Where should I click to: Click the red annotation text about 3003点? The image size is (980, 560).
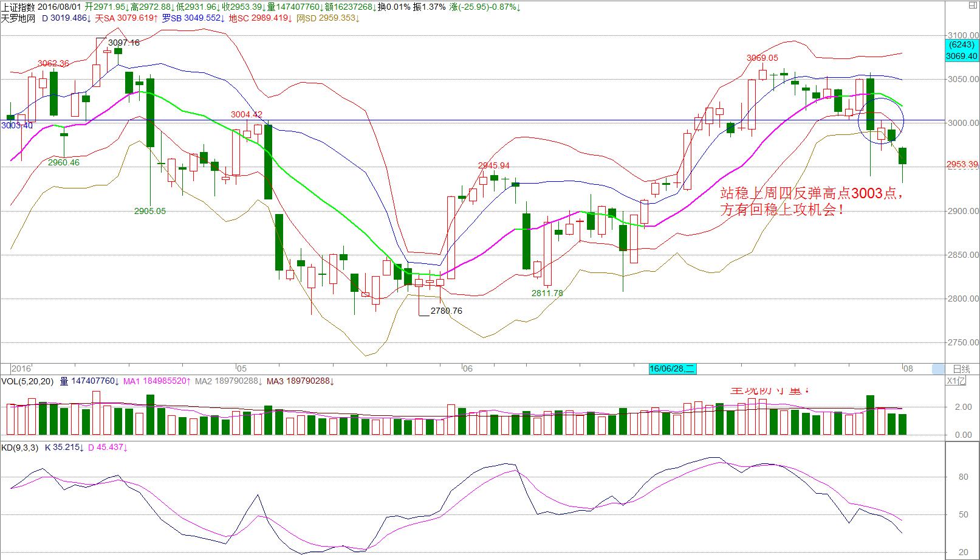point(812,202)
